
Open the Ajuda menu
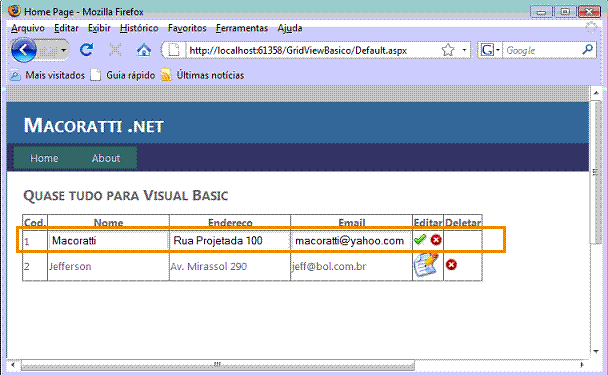pyautogui.click(x=290, y=28)
